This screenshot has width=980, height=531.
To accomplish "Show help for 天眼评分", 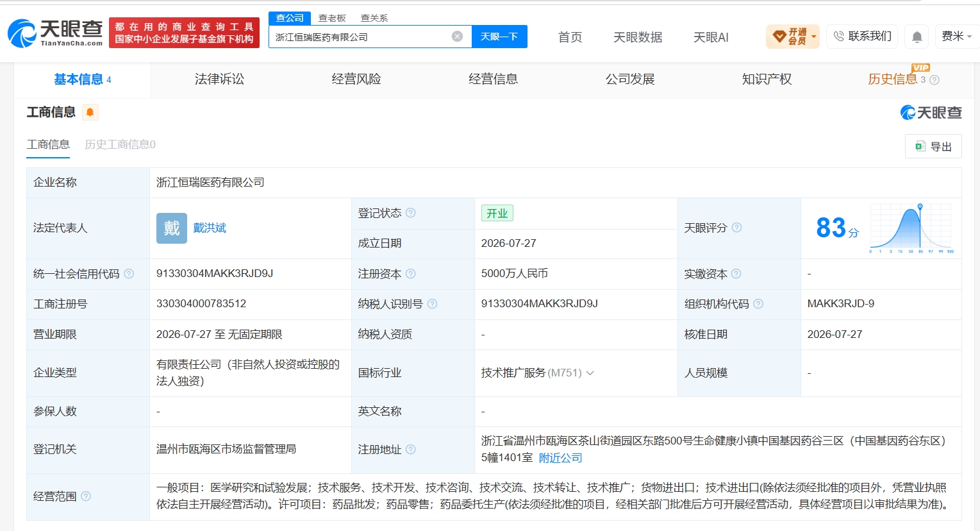I will coord(736,228).
